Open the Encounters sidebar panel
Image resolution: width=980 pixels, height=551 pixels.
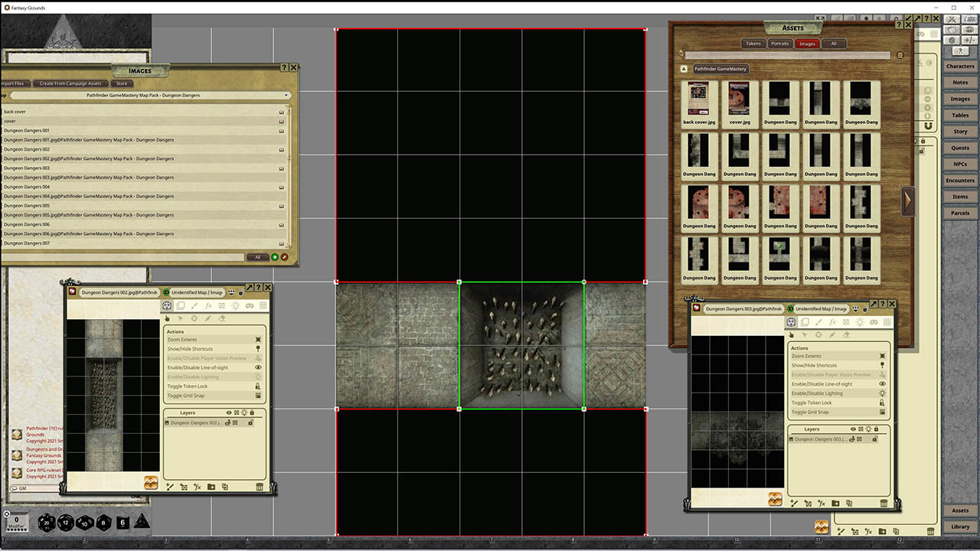pyautogui.click(x=960, y=181)
